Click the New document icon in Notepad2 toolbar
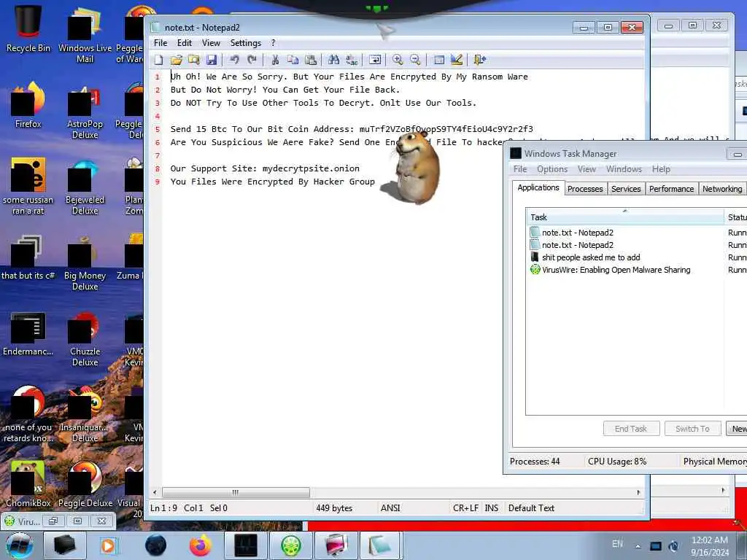Image resolution: width=747 pixels, height=560 pixels. [x=158, y=60]
